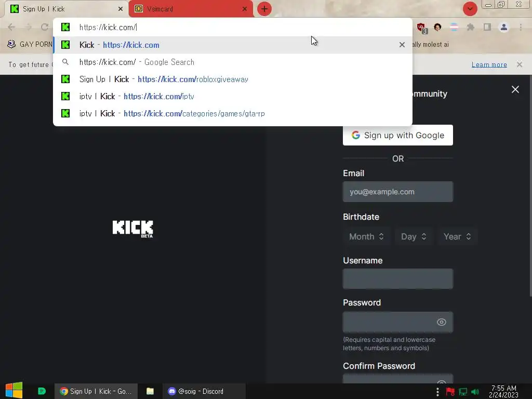Screen dimensions: 532x399
Task: Dismiss the infobar with its X
Action: coord(520,64)
